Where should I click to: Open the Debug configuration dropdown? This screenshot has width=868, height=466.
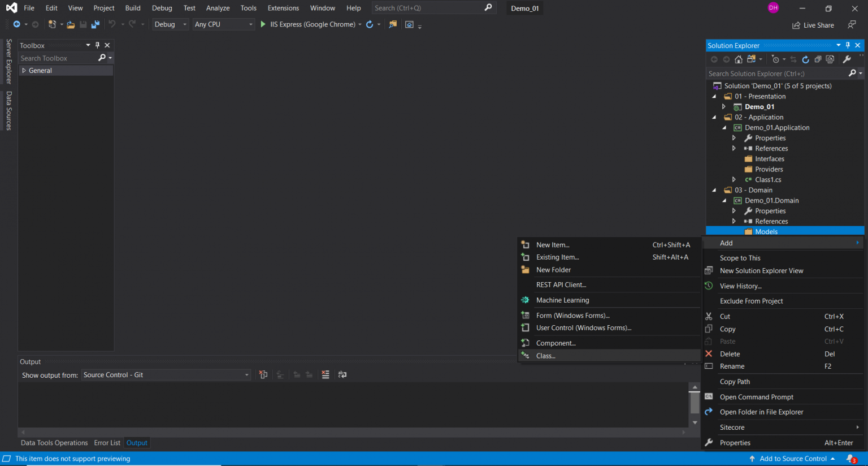(x=170, y=24)
